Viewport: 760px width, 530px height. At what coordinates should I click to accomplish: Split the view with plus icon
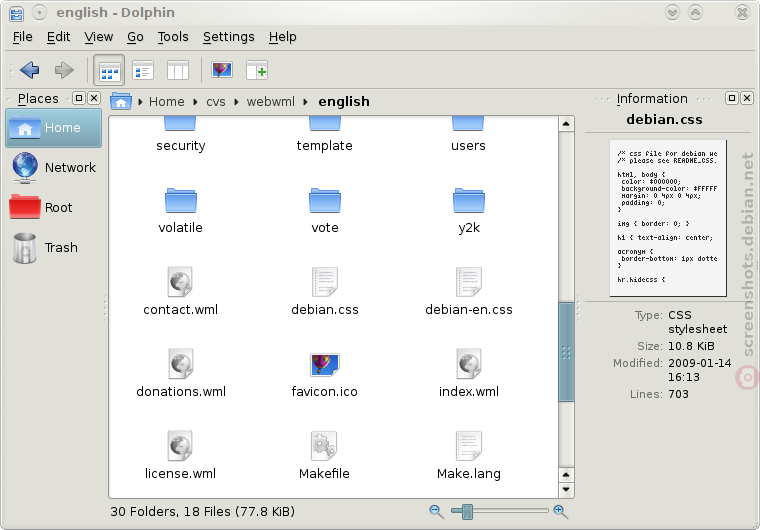[257, 71]
